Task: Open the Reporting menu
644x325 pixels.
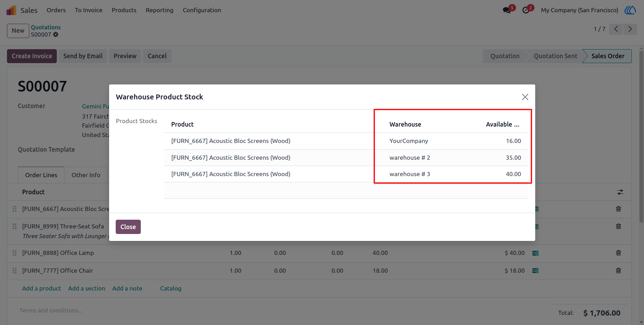Action: point(160,10)
